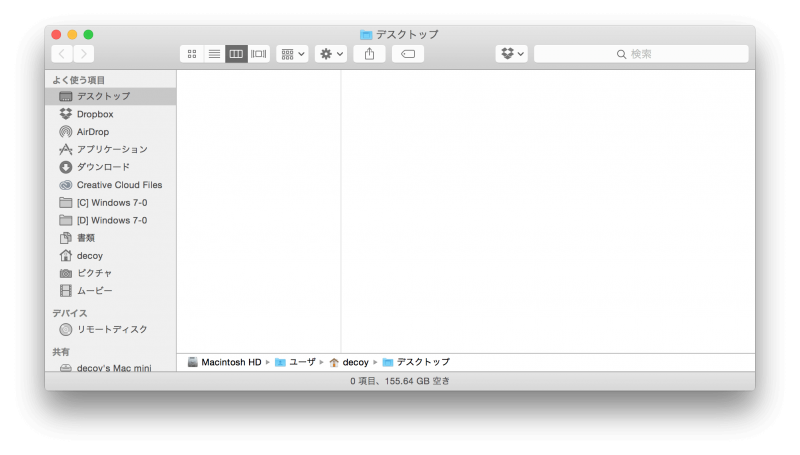The height and width of the screenshot is (455, 800).
Task: Click the デバイス sidebar header
Action: [x=70, y=313]
